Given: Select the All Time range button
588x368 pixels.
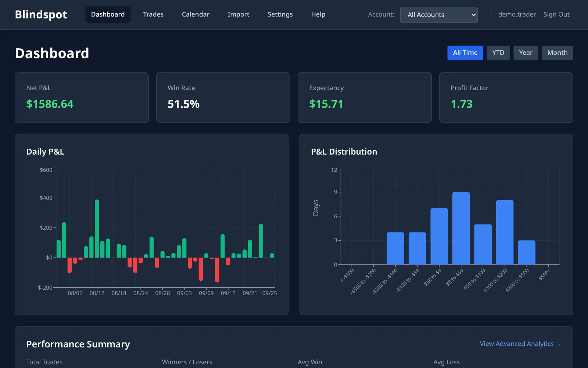Looking at the screenshot, I should [465, 53].
